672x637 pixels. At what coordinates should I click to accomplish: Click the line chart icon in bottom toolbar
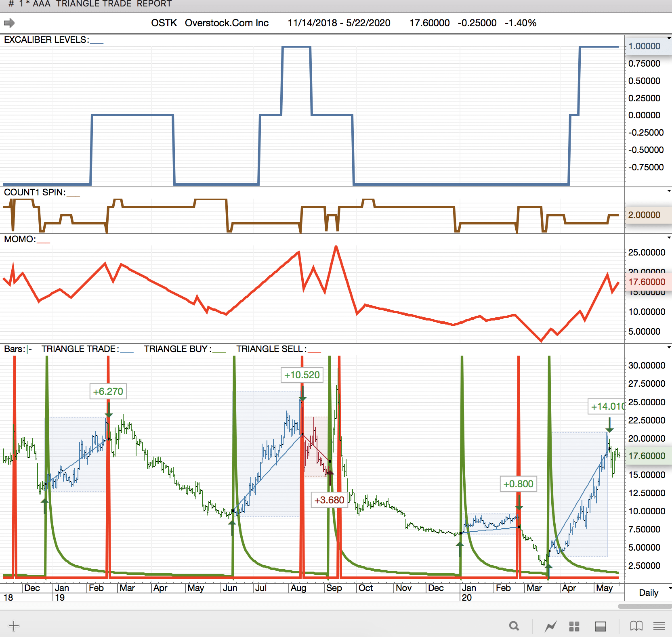(550, 626)
